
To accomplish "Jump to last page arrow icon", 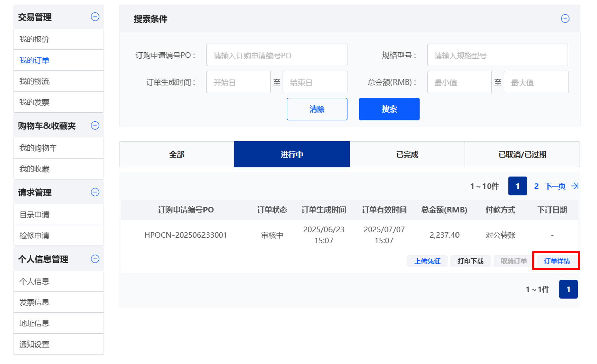I will [574, 186].
